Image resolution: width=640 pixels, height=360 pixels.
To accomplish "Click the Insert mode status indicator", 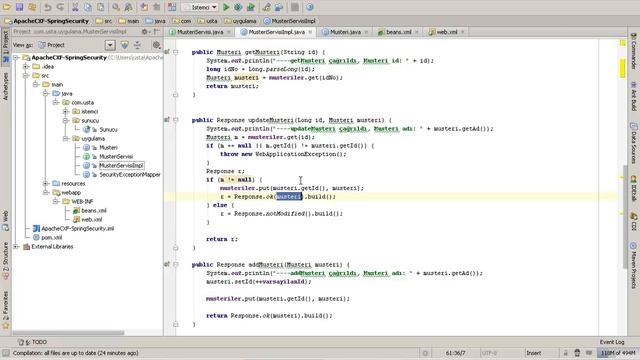I will [533, 353].
